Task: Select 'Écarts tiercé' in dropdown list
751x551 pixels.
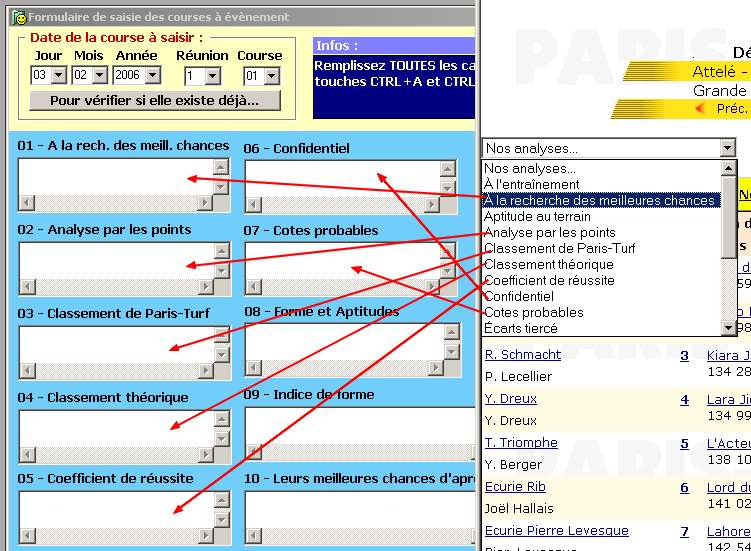Action: (x=602, y=328)
